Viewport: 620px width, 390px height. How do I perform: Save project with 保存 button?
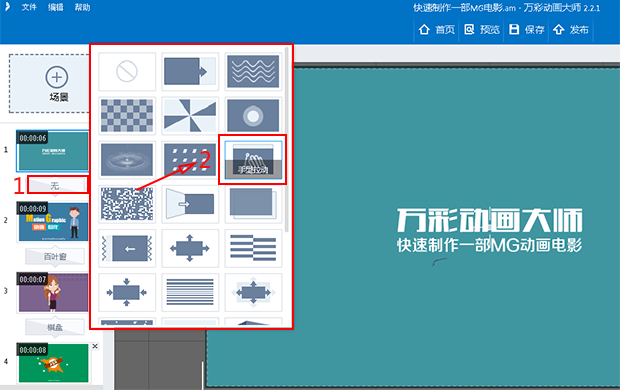click(x=526, y=30)
